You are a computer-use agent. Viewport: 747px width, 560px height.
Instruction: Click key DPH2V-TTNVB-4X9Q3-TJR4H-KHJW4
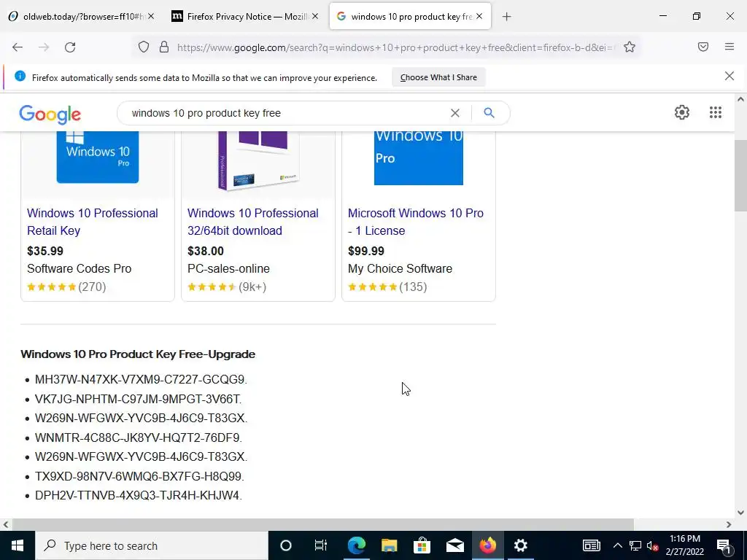point(139,495)
